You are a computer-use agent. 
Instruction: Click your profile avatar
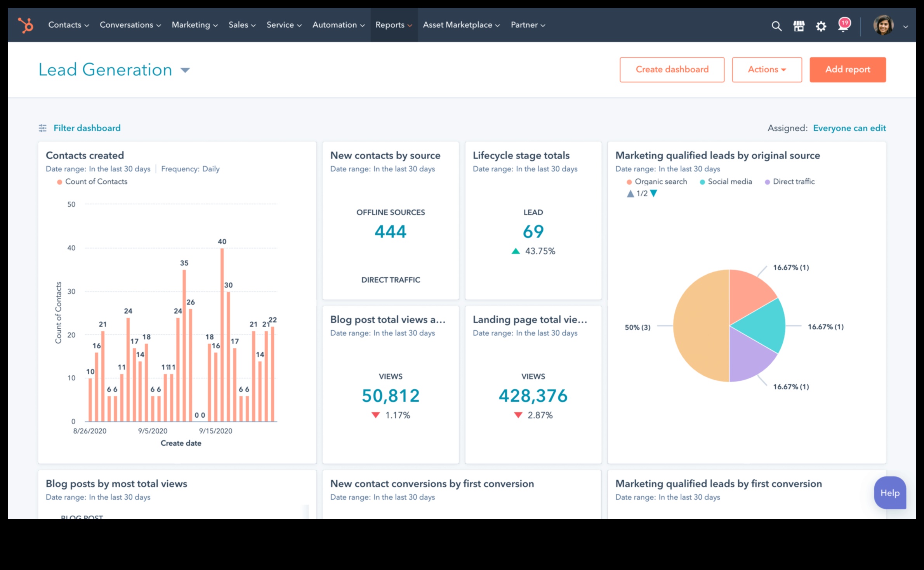click(x=884, y=25)
